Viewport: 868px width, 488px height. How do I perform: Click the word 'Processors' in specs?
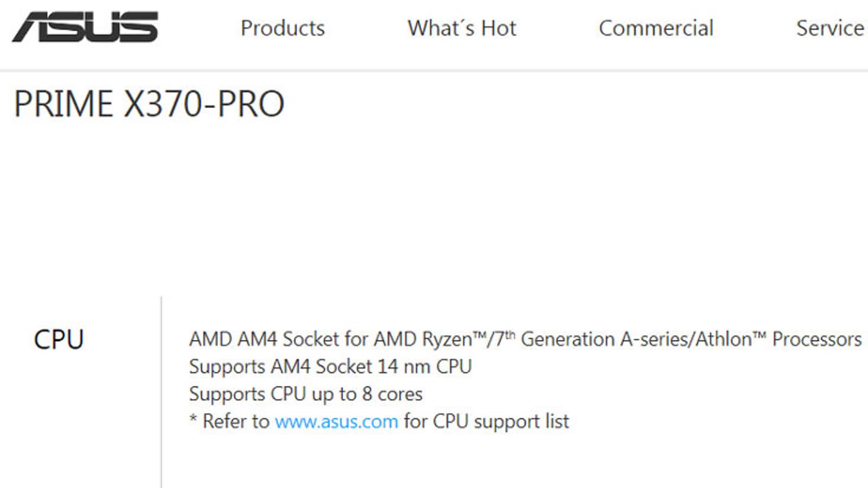point(816,339)
